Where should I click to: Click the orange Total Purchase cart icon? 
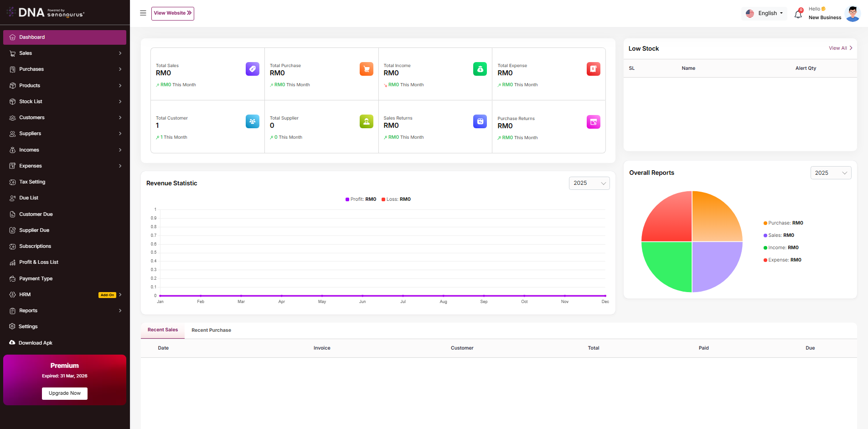(367, 69)
